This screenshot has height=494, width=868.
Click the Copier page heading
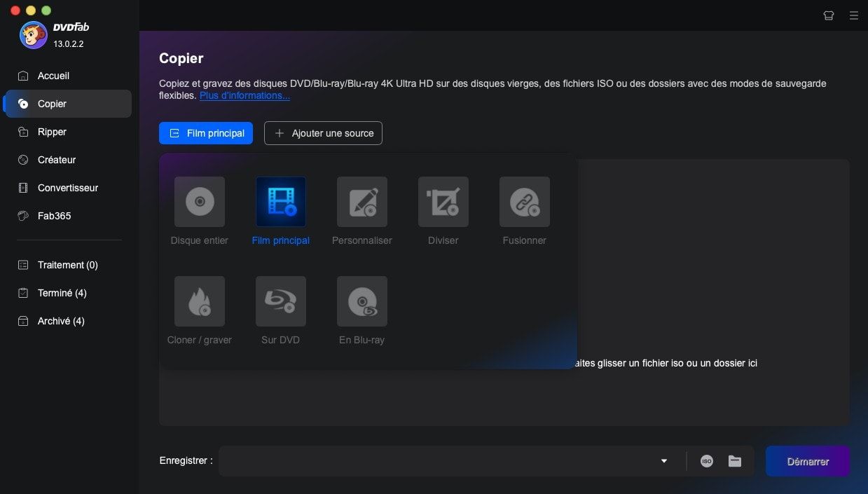click(181, 58)
